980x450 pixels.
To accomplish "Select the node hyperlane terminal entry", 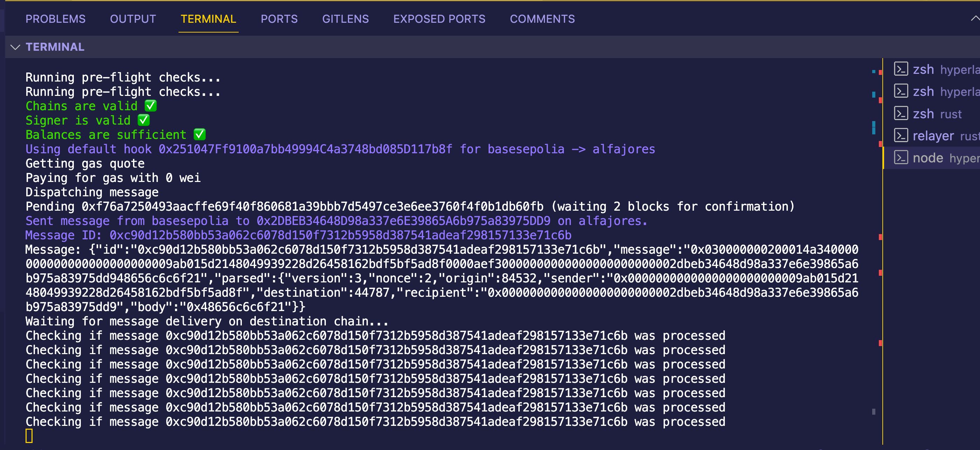I will click(x=932, y=157).
